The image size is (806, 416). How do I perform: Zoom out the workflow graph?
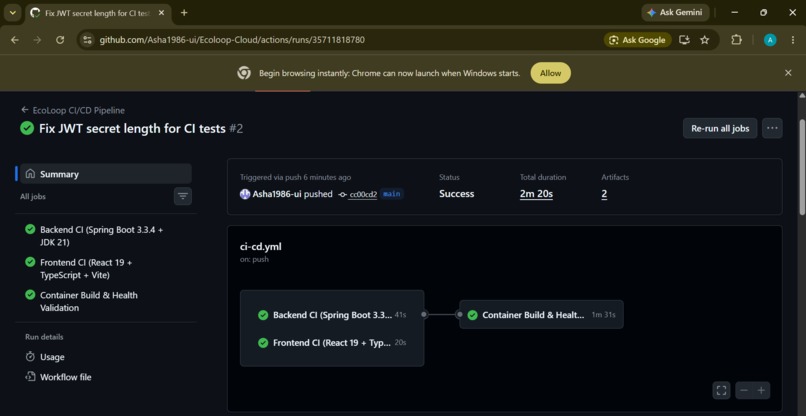(x=744, y=390)
